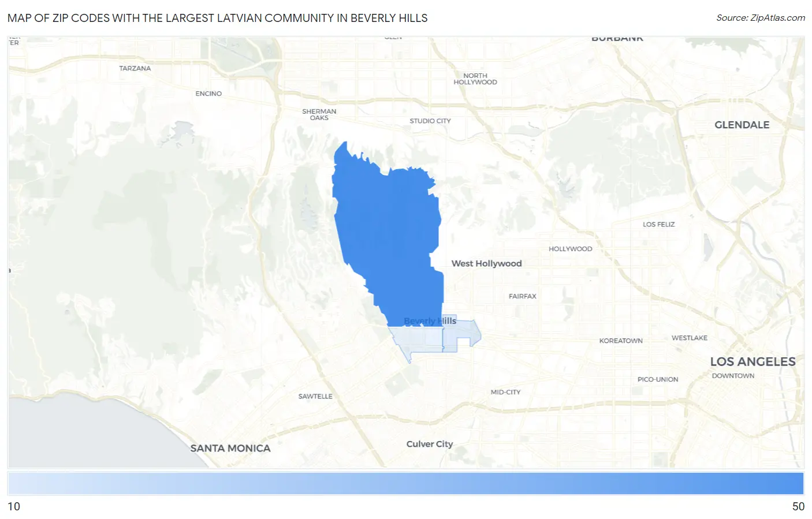Click the legend maximum value 50
This screenshot has height=519, width=812.
pos(798,506)
